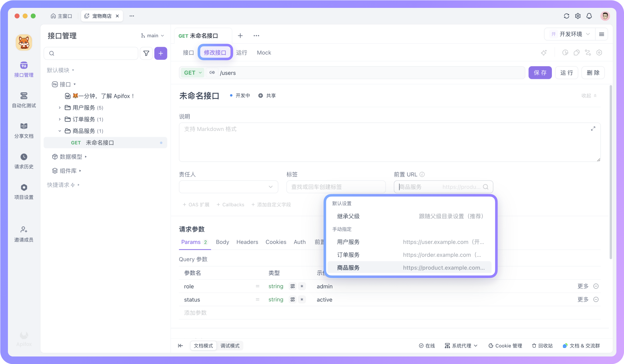Click the hamburger menu beside environment selector
Image resolution: width=624 pixels, height=364 pixels.
click(x=601, y=34)
